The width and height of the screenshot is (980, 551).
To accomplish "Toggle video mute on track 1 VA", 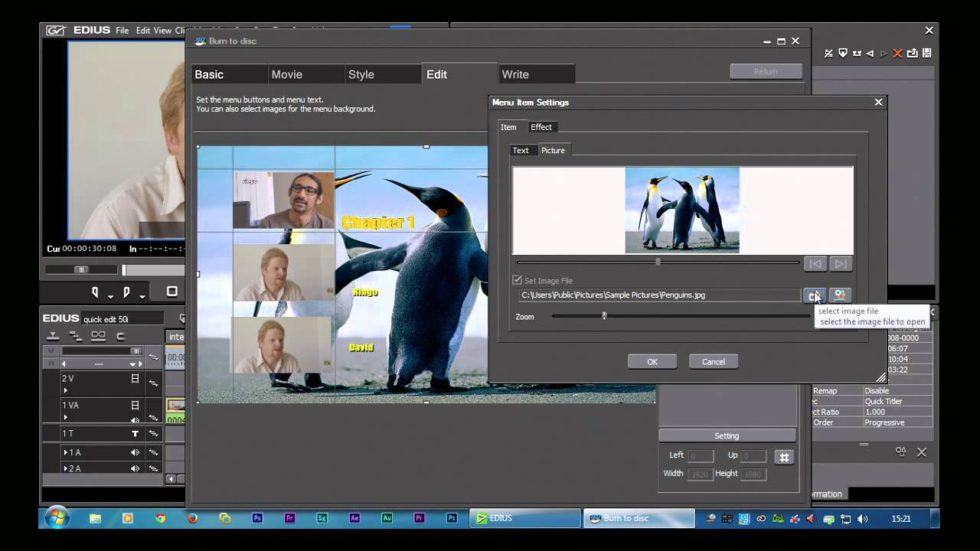I will [135, 406].
